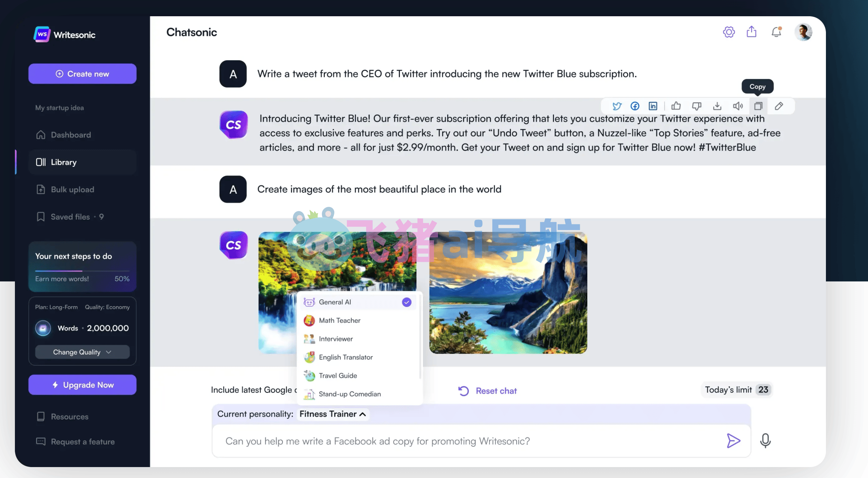The height and width of the screenshot is (478, 868).
Task: Start voice input with microphone
Action: coord(765,441)
